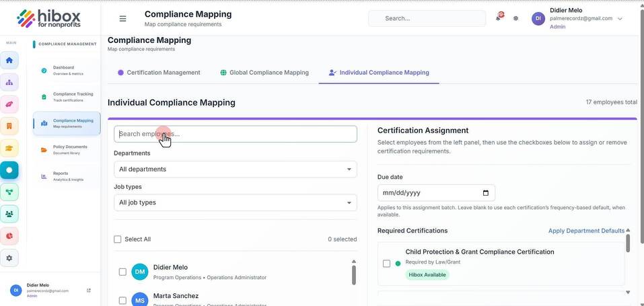Tick the checkbox beside Didier Melo
Screen dimensions: 644x306
point(122,272)
